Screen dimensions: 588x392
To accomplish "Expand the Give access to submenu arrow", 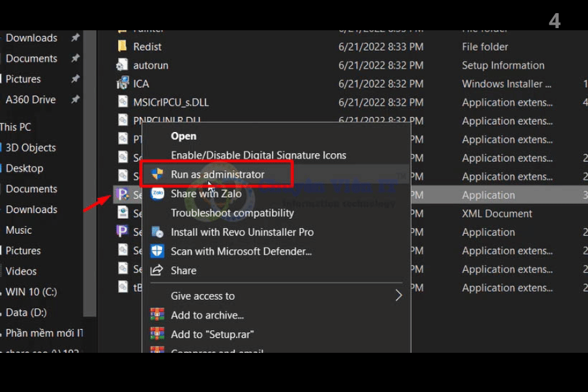I will 398,296.
